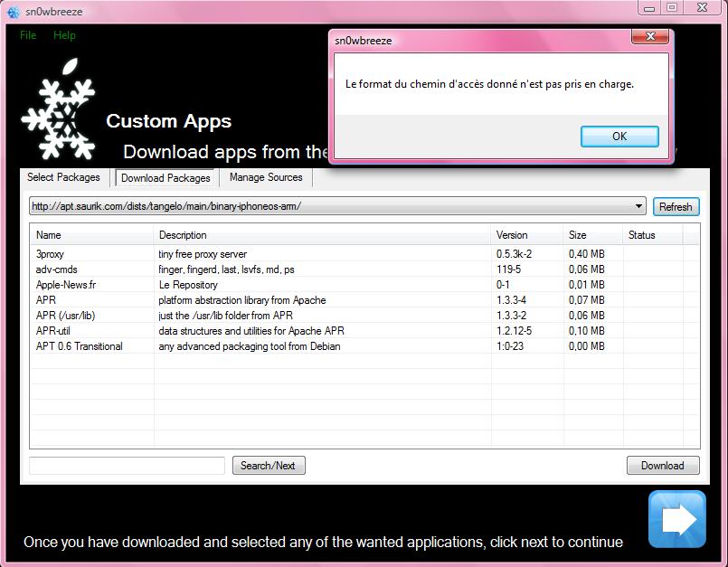Viewport: 728px width, 567px height.
Task: Select the Apple-News.fr package row
Action: 364,285
